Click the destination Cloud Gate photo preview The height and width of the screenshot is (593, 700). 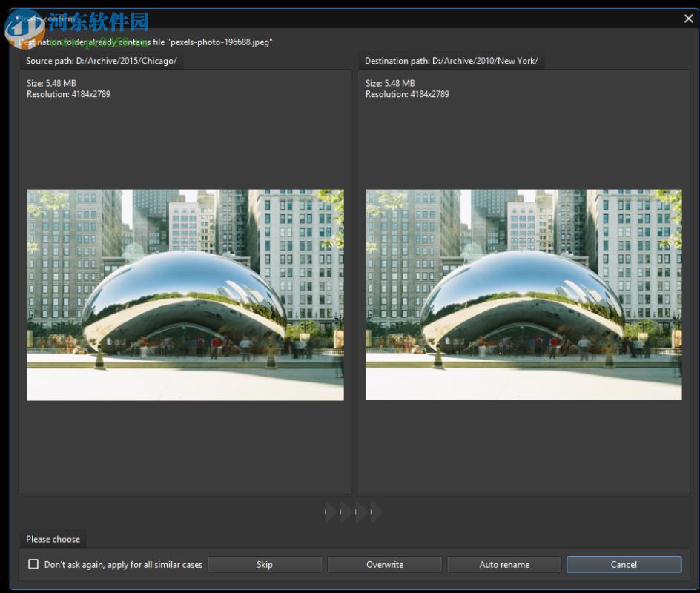522,294
